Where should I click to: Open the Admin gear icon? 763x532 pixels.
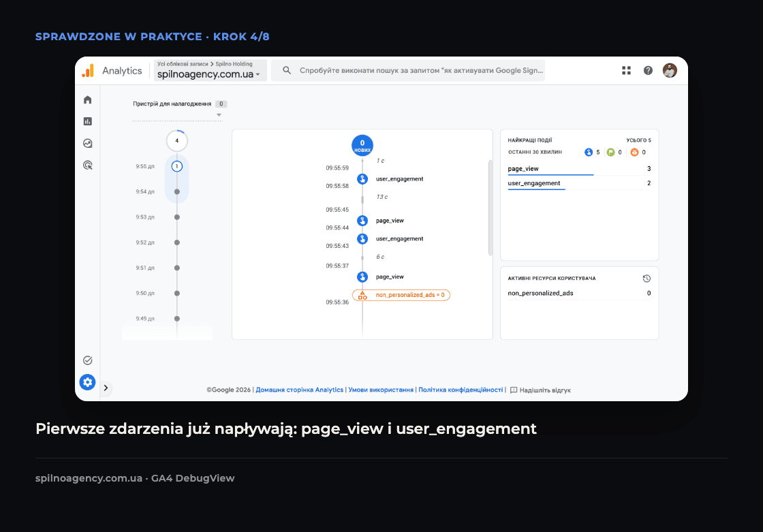88,382
